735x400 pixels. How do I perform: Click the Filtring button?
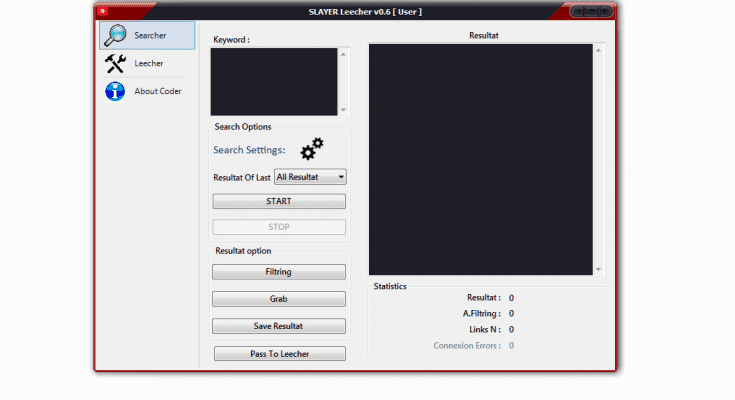tap(279, 272)
